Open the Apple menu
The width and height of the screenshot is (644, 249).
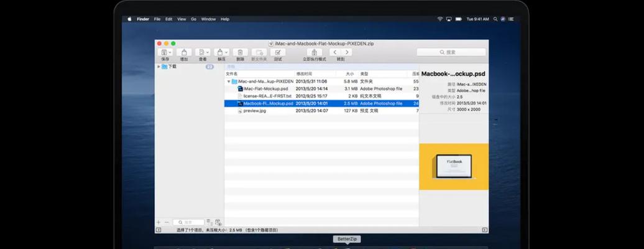tap(129, 19)
